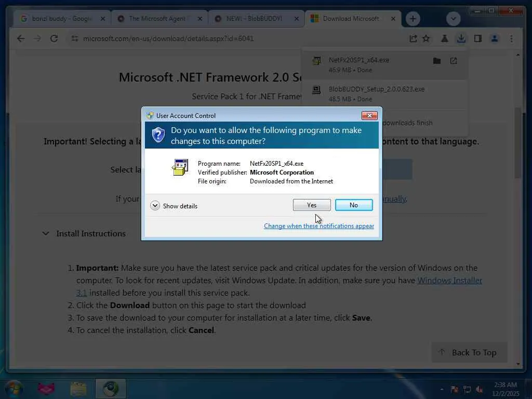
Task: Expand Show details chevron in UAC dialog
Action: click(155, 206)
